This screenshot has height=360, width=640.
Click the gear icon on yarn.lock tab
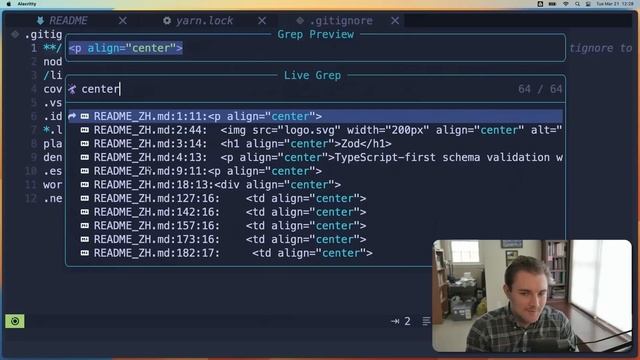pyautogui.click(x=167, y=20)
